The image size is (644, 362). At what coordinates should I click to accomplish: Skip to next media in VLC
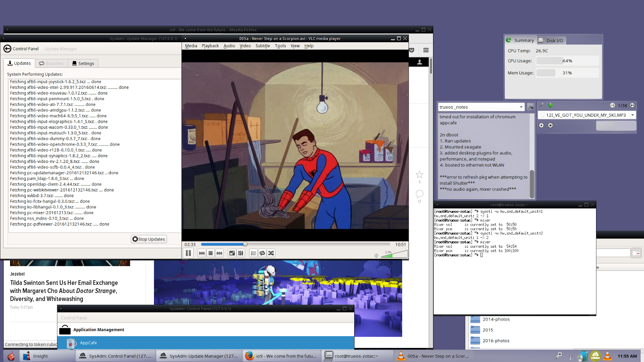pos(219,253)
